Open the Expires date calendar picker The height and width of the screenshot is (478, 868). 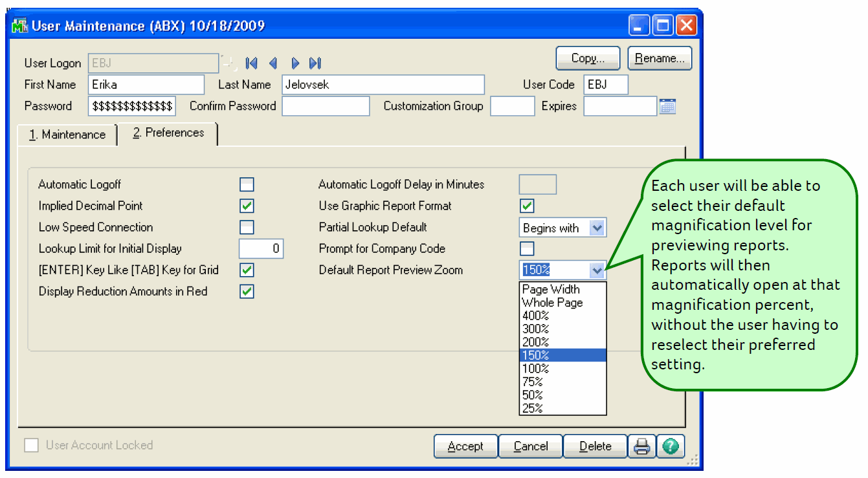point(667,106)
